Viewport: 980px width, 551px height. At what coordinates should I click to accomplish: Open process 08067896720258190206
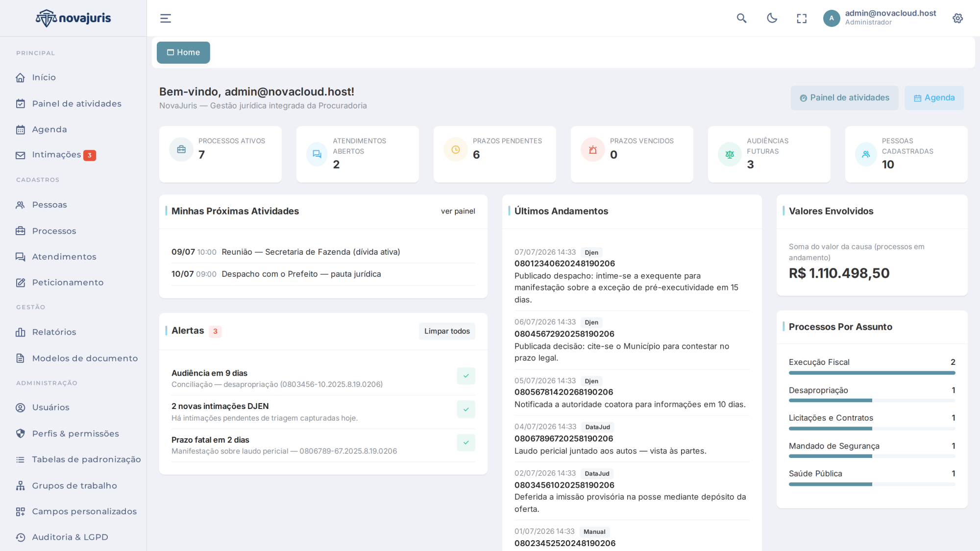pos(564,439)
